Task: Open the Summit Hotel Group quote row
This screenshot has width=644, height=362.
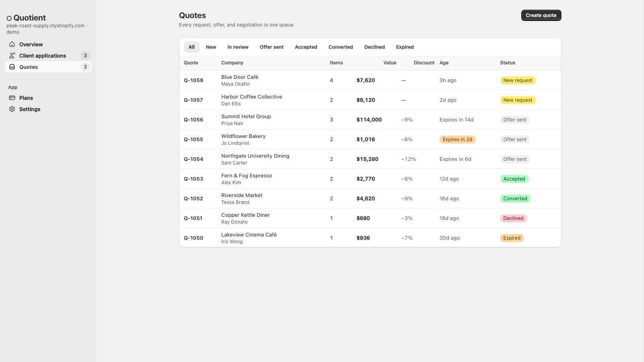Action: 370,119
